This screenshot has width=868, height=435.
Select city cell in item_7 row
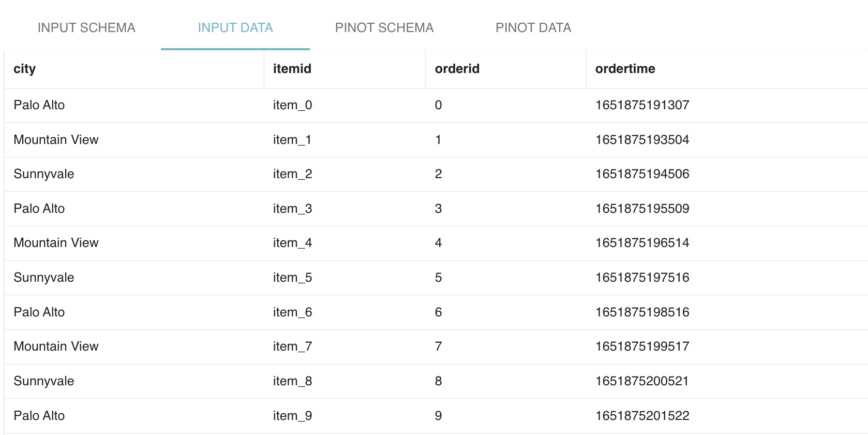click(x=134, y=346)
